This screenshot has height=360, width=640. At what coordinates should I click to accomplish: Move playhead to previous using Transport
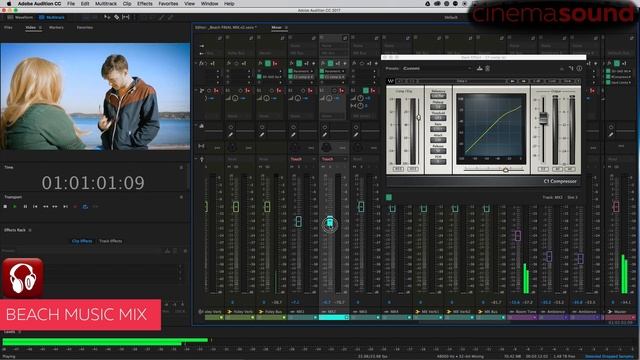click(35, 207)
